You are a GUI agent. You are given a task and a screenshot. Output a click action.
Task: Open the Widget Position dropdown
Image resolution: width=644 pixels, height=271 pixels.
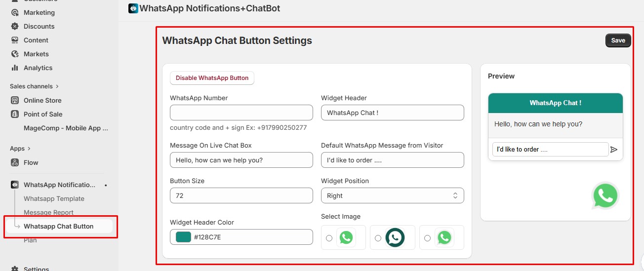[392, 195]
